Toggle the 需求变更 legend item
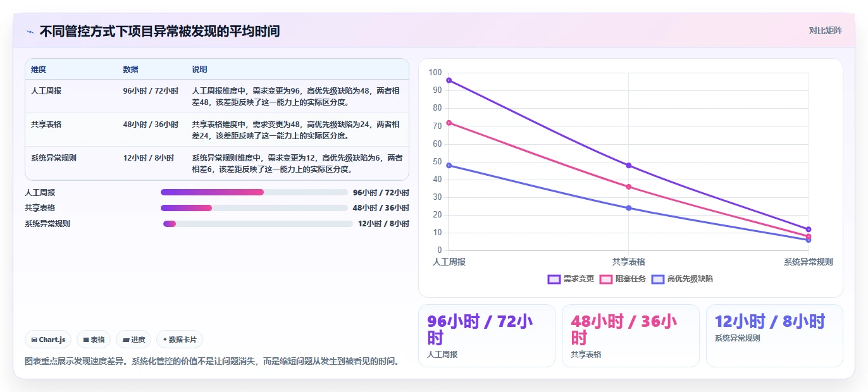868x392 pixels. (x=571, y=279)
